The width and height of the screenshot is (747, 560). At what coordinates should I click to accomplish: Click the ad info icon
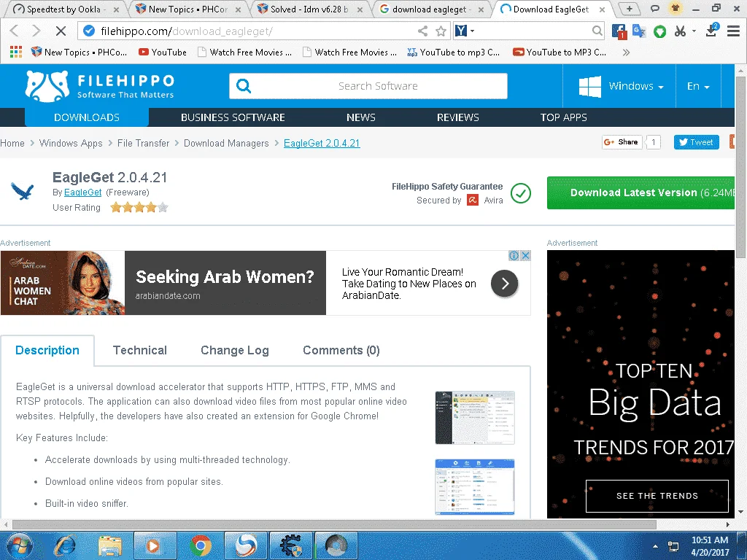[x=514, y=256]
